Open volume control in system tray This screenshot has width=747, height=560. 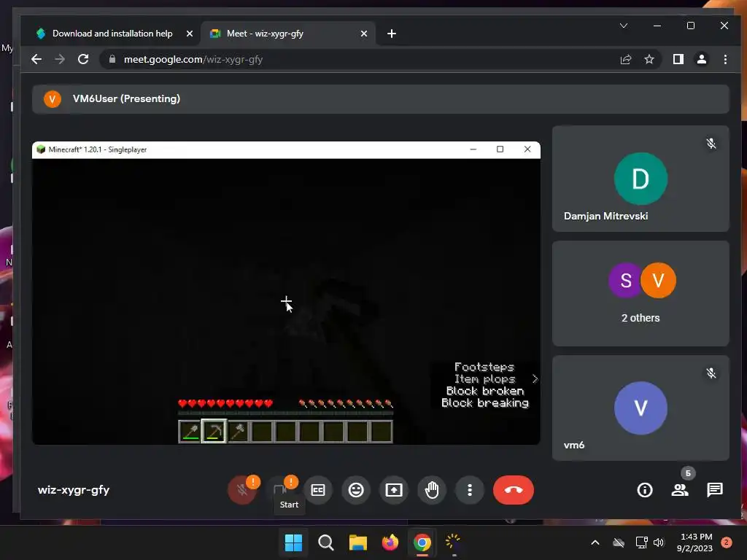click(659, 542)
